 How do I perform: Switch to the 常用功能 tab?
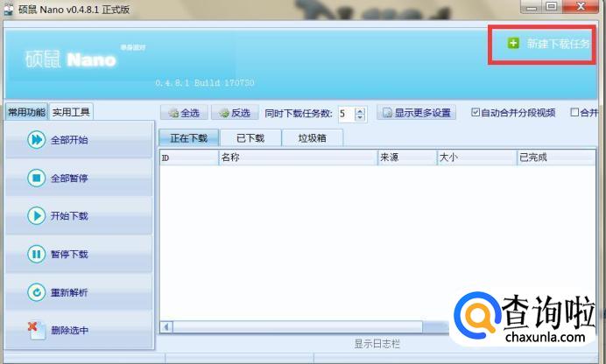tap(26, 112)
